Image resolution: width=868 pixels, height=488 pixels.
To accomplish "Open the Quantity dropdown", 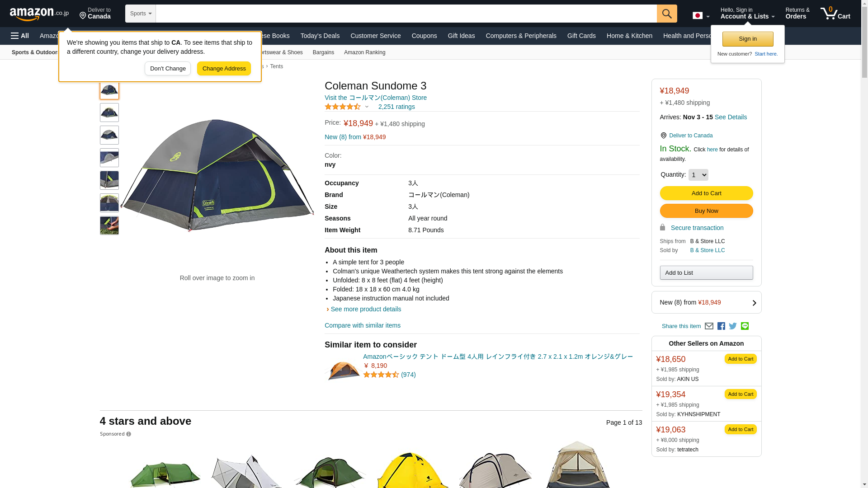I will point(698,175).
